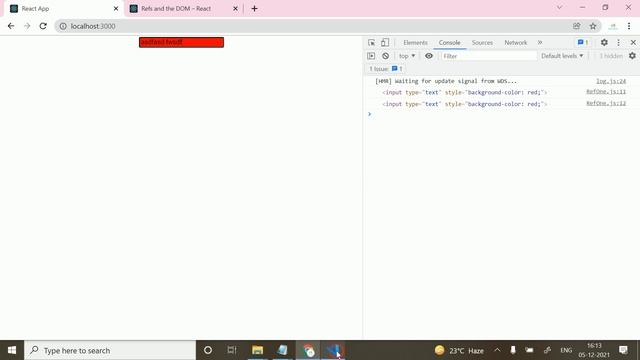The image size is (640, 360).
Task: Show more DevTools tabs chevron
Action: point(540,42)
